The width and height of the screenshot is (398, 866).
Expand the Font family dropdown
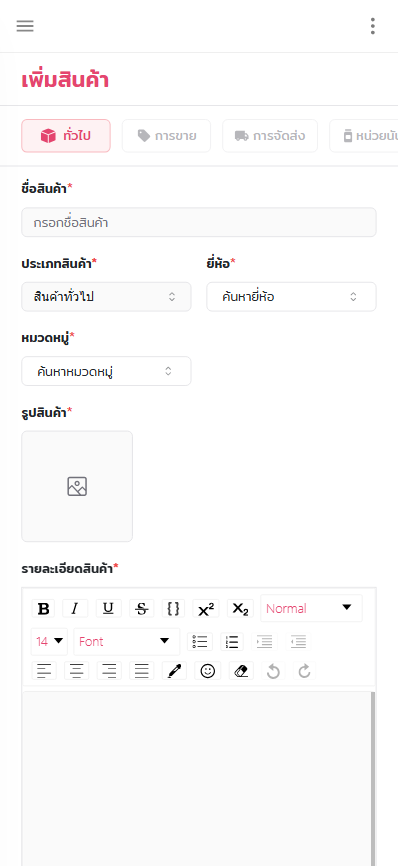point(126,641)
